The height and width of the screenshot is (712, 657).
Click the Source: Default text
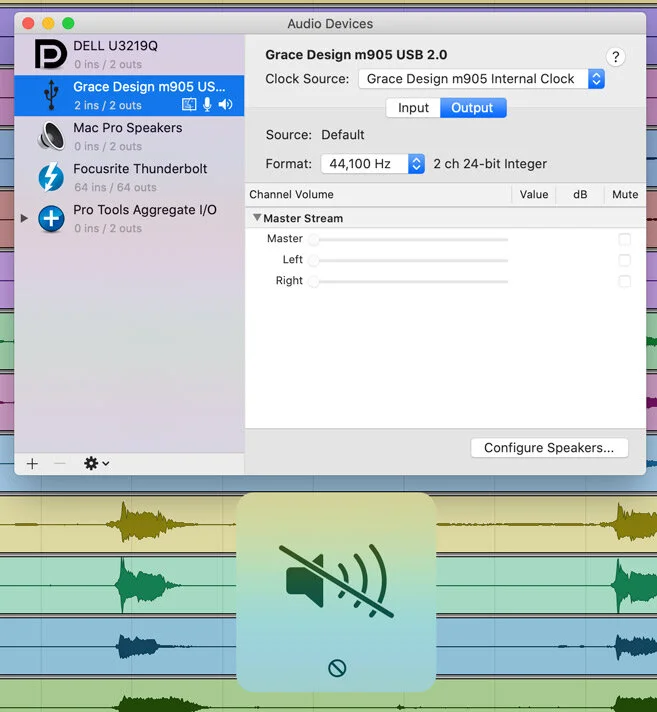click(315, 135)
